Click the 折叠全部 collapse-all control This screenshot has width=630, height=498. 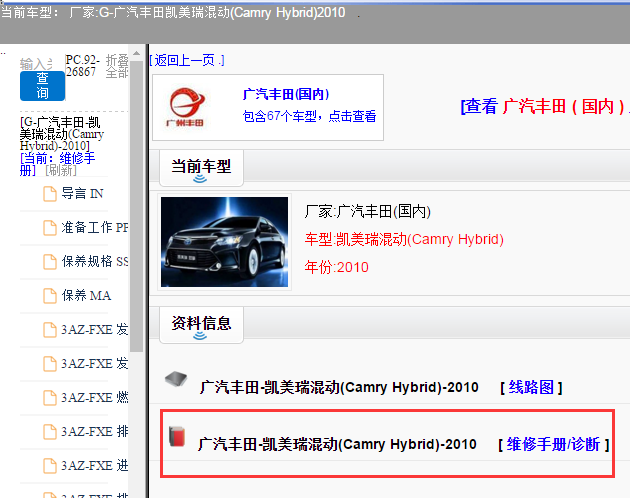[x=117, y=66]
